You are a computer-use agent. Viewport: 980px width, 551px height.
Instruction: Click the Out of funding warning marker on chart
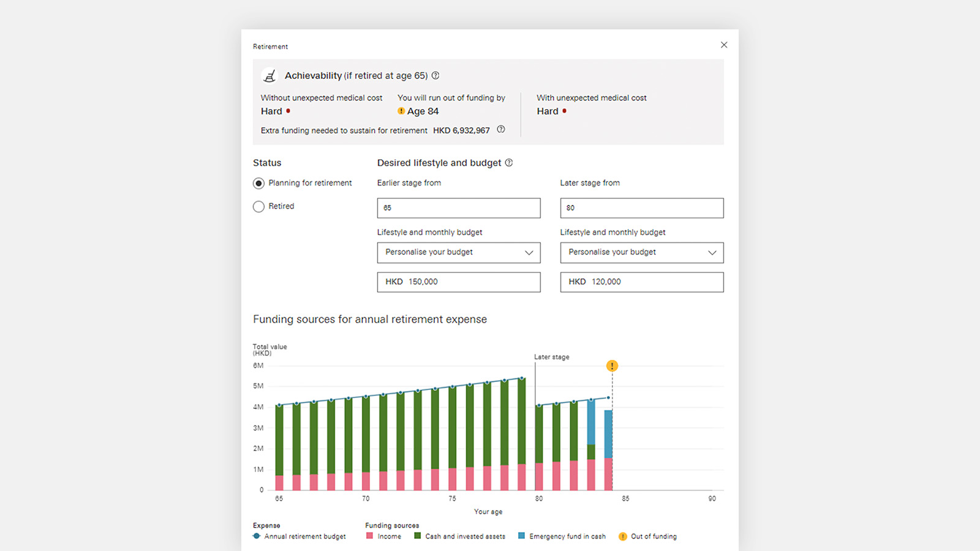point(611,365)
